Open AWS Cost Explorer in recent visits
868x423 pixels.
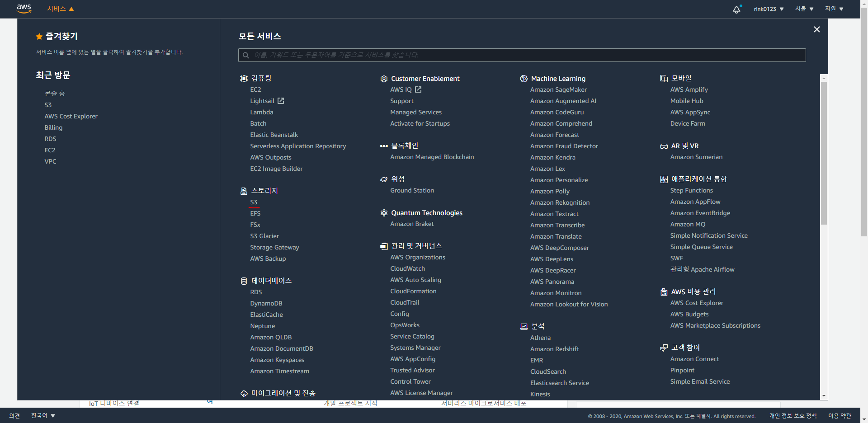pyautogui.click(x=71, y=116)
